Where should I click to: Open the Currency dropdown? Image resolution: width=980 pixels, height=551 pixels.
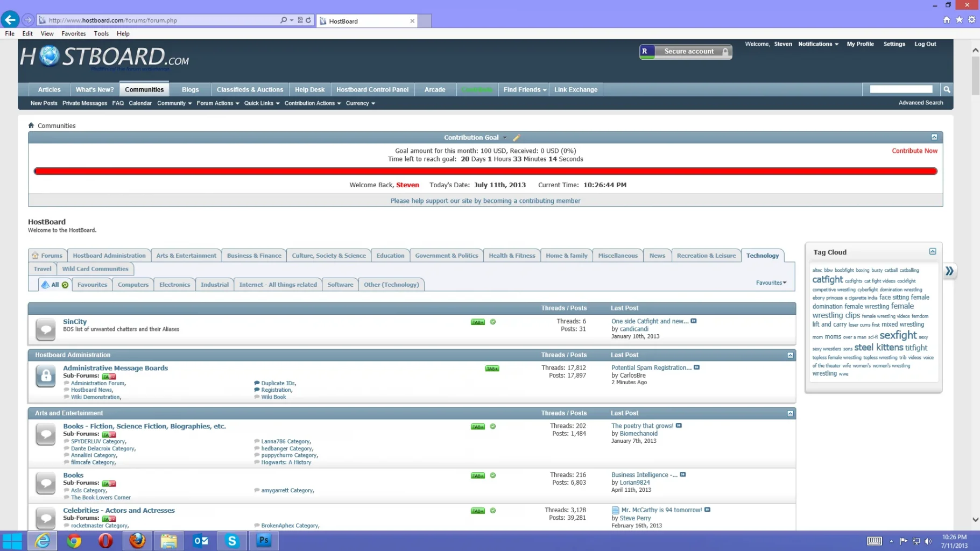[x=361, y=103]
